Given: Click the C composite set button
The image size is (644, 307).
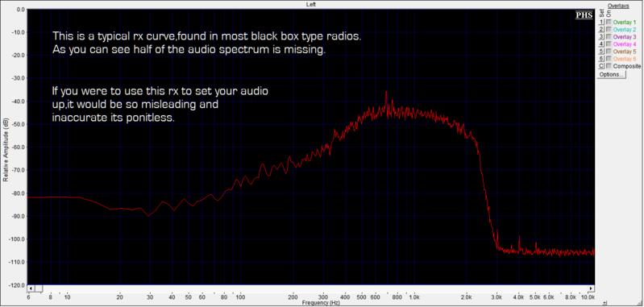Looking at the screenshot, I should tap(601, 66).
